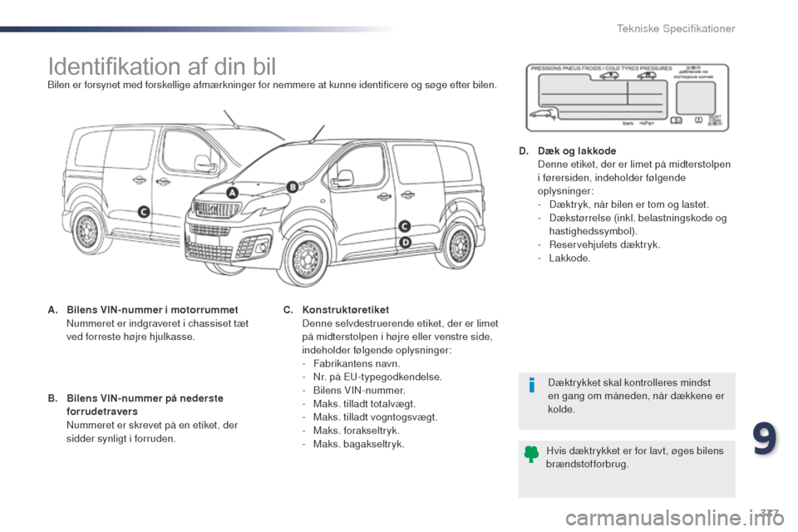Image resolution: width=798 pixels, height=532 pixels.
Task: Click text 'Denne selvdestruerende etiket, der er limet'
Action: (400, 323)
